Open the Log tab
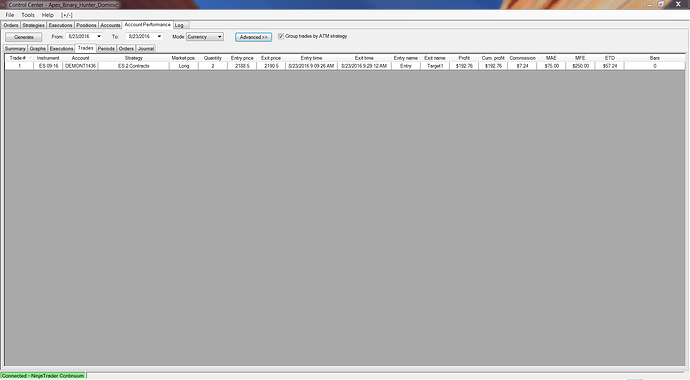This screenshot has width=690, height=380. tap(179, 25)
